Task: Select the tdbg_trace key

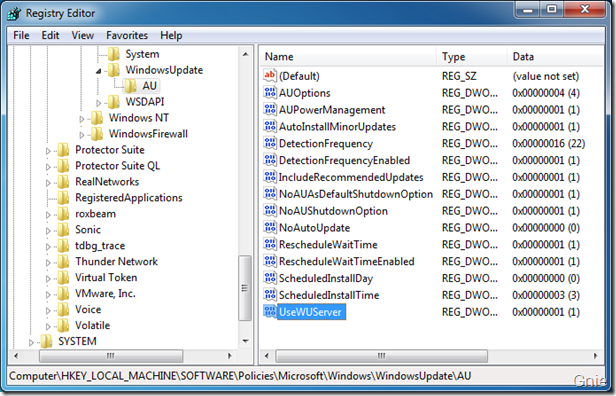Action: point(100,246)
